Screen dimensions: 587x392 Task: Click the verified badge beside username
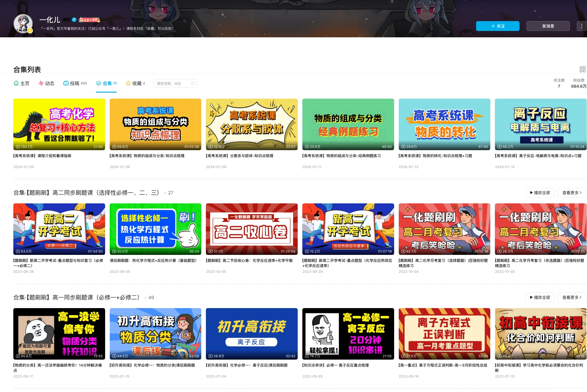point(74,20)
